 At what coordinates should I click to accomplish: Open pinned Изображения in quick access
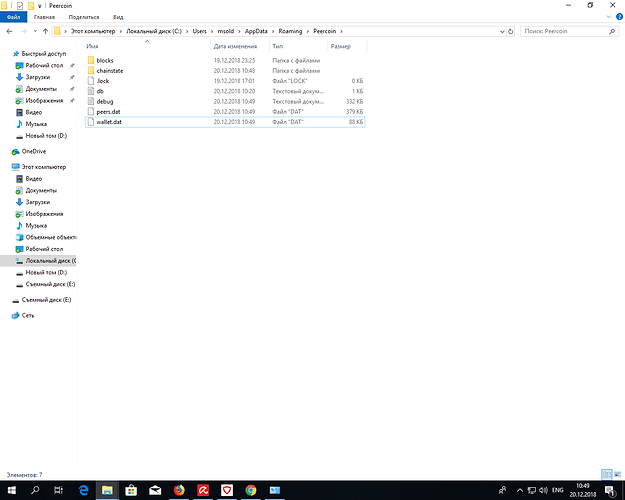[44, 100]
